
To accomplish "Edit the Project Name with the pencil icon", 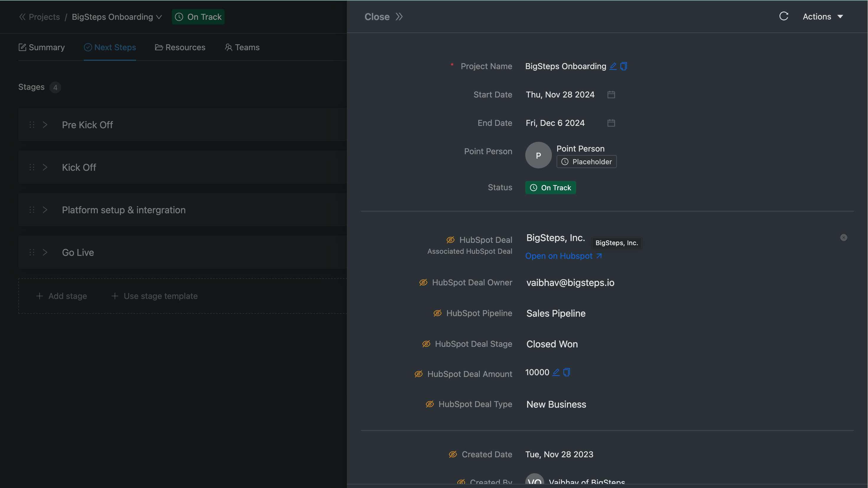I will click(x=613, y=66).
